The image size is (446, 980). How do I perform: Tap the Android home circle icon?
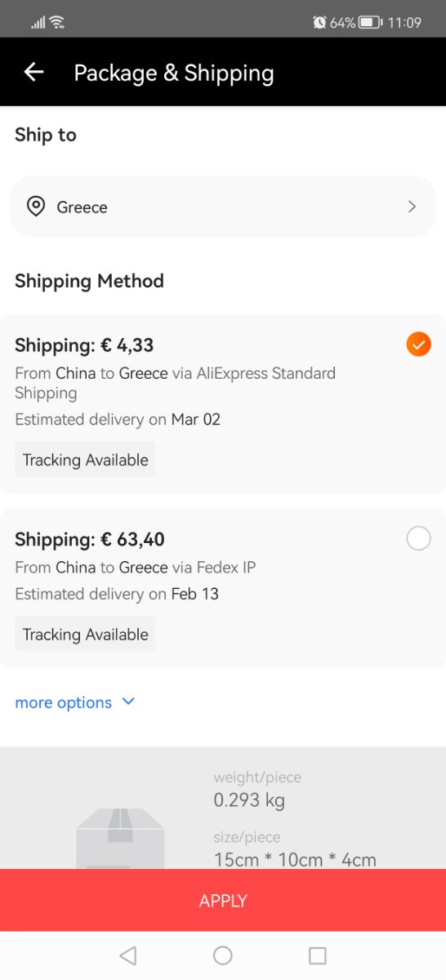tap(223, 955)
